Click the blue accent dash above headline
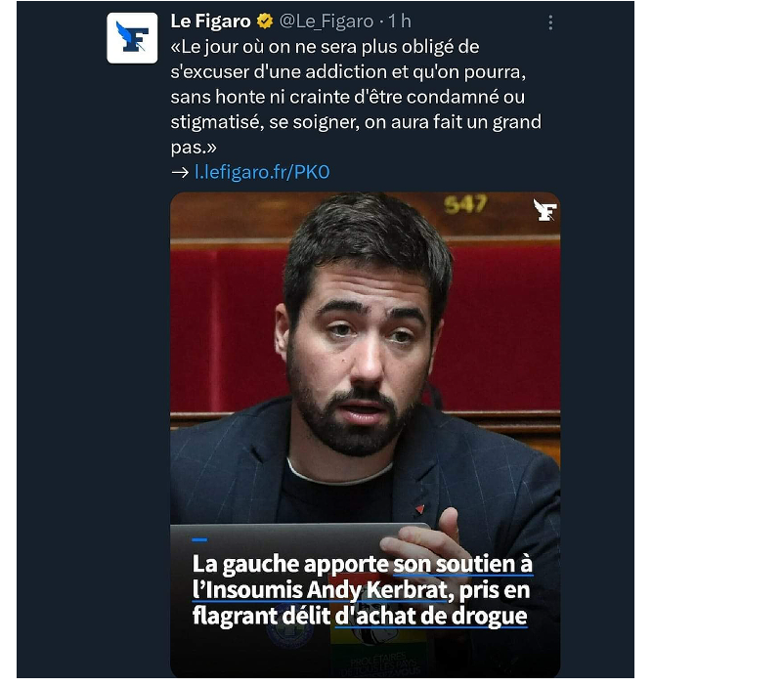 (x=199, y=539)
